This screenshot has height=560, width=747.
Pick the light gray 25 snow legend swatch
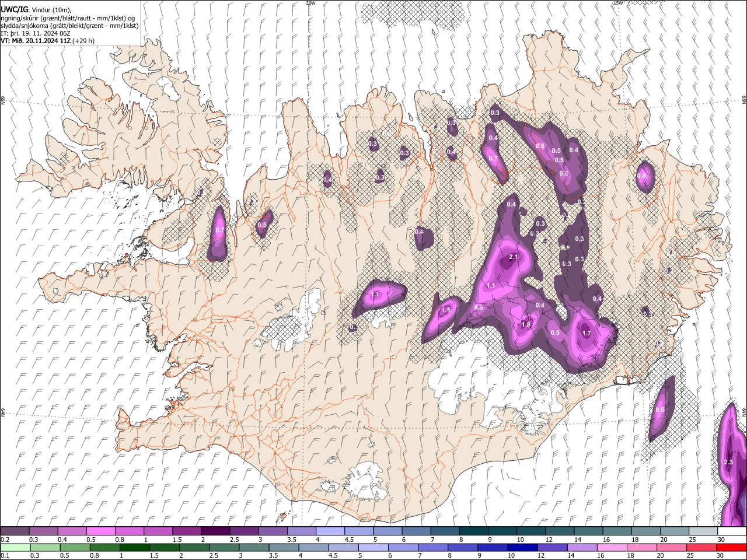(x=703, y=531)
